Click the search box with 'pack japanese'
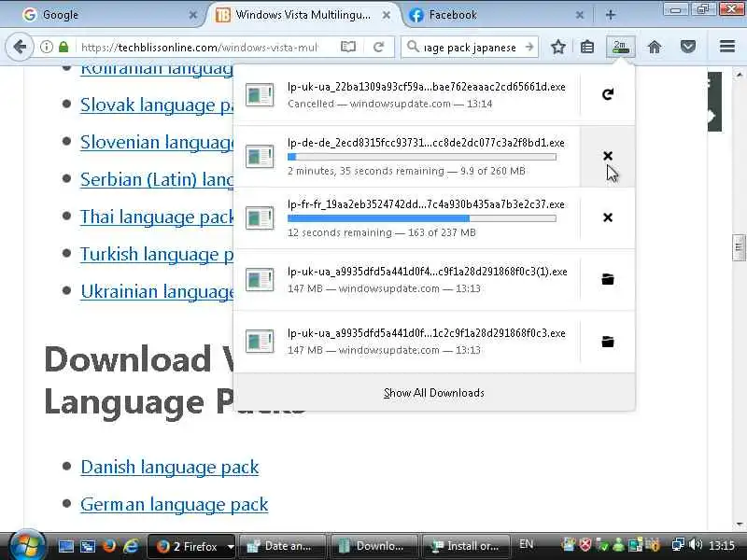 [x=470, y=48]
